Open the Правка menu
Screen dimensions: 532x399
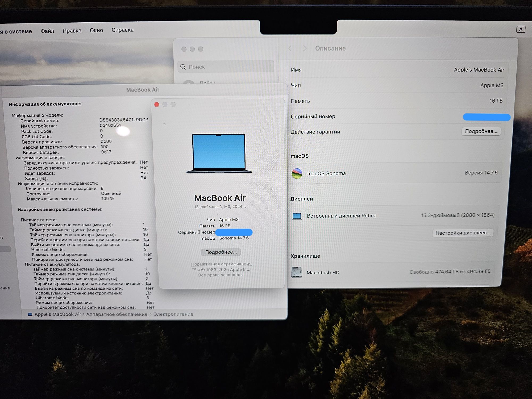point(72,31)
